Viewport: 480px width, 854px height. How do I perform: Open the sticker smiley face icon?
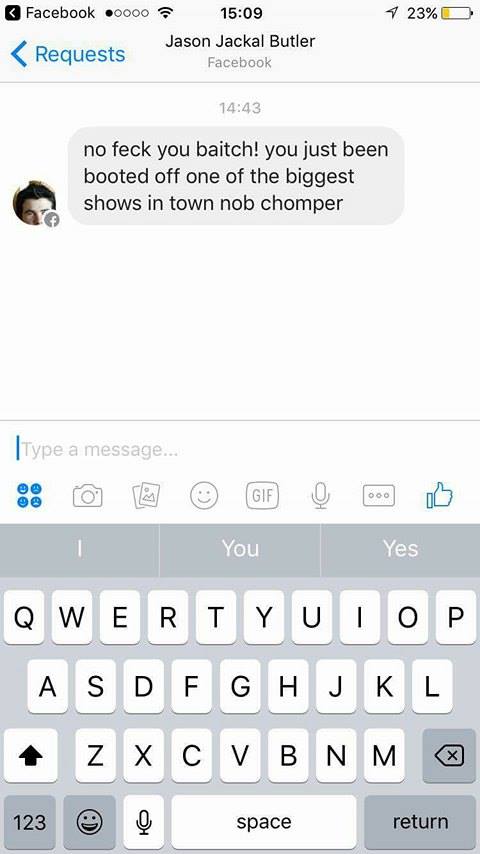pyautogui.click(x=204, y=496)
